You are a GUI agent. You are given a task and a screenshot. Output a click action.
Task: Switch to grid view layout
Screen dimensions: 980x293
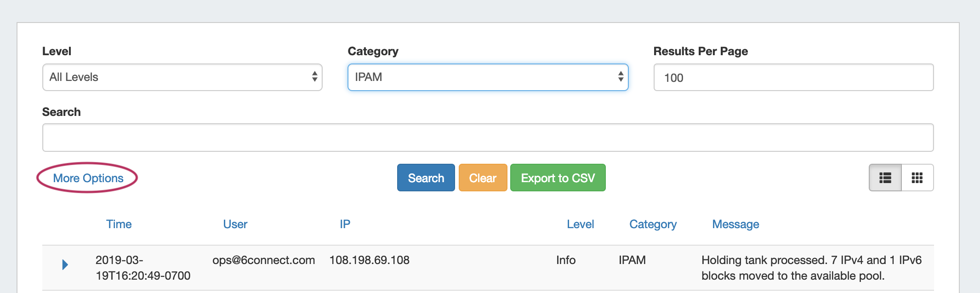click(x=917, y=178)
